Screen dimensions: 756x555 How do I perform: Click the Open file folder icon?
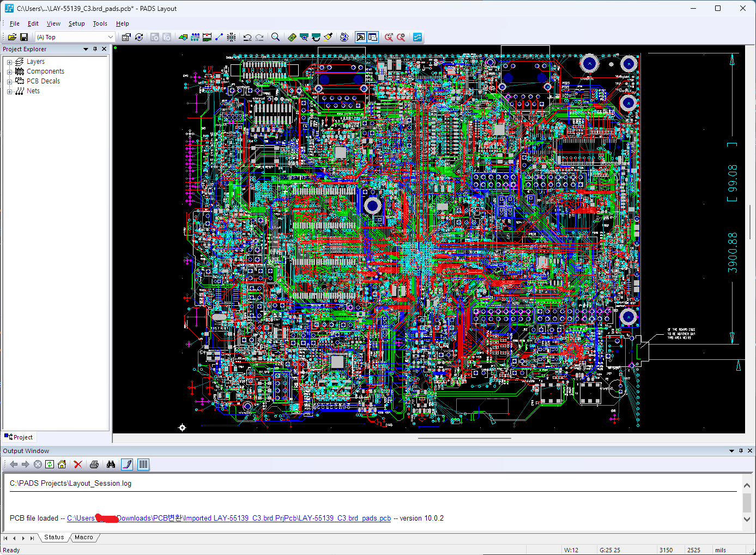12,37
